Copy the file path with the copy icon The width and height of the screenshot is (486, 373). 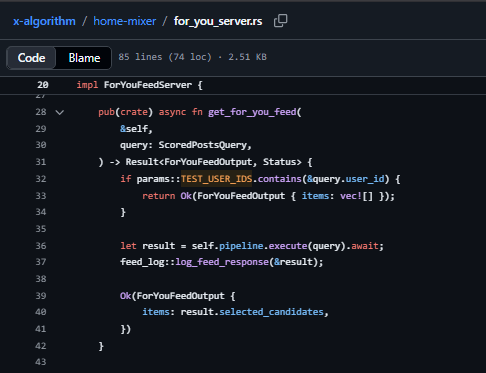pos(280,21)
